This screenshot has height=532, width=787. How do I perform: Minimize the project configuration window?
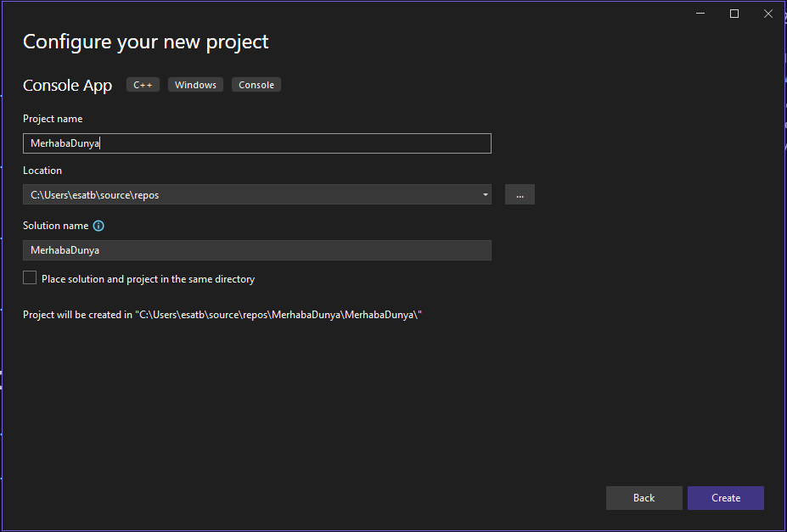click(700, 14)
